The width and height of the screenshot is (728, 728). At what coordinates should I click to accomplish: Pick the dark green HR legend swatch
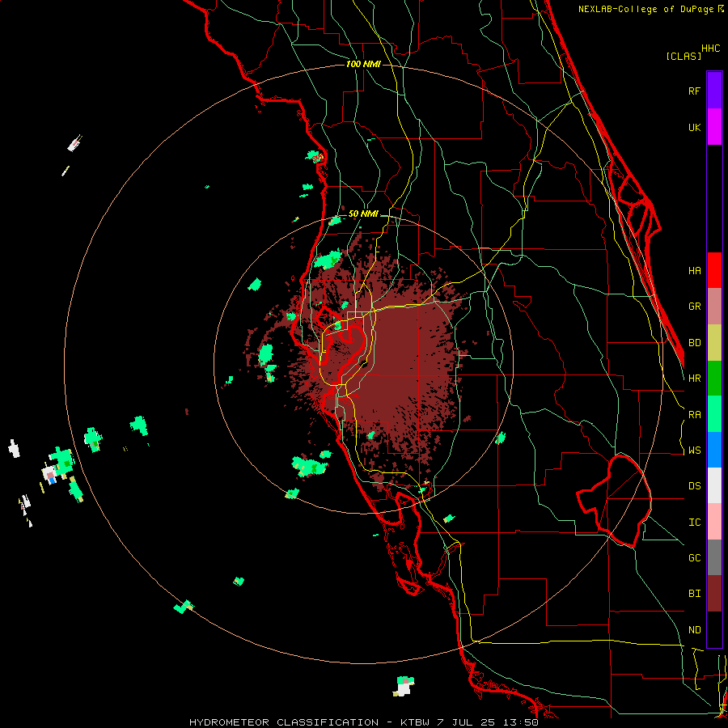coord(714,378)
